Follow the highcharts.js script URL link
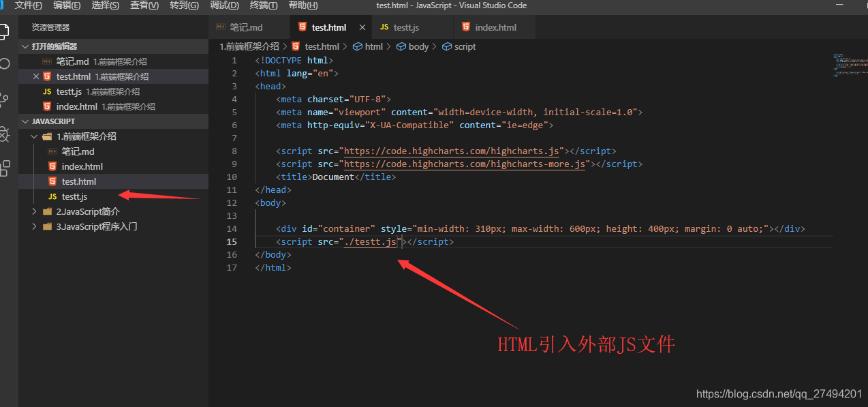Screen dimensions: 868x407 click(x=451, y=151)
